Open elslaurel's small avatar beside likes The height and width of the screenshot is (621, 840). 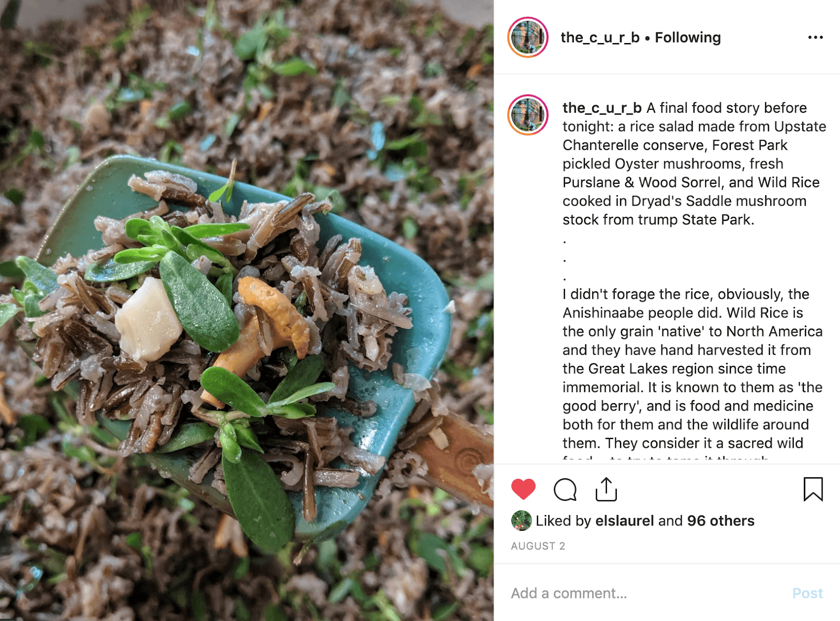click(x=521, y=520)
